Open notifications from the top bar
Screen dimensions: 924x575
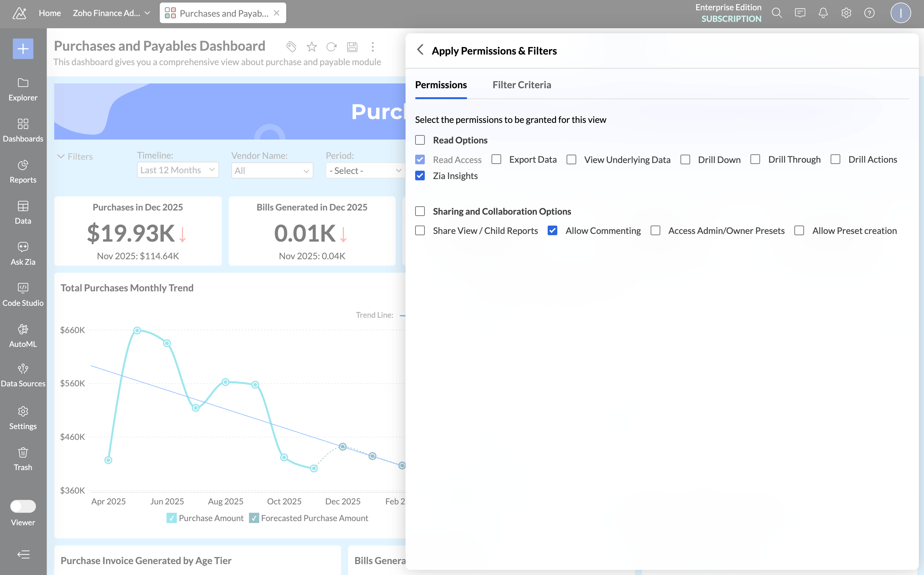coord(823,13)
